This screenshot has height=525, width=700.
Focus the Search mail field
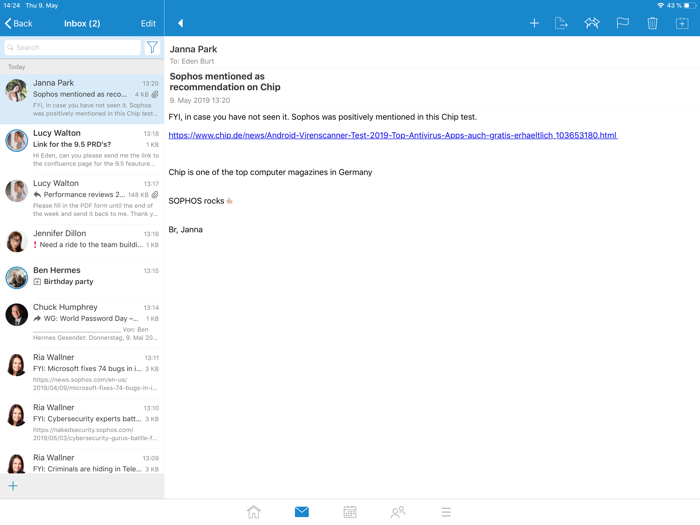point(72,47)
